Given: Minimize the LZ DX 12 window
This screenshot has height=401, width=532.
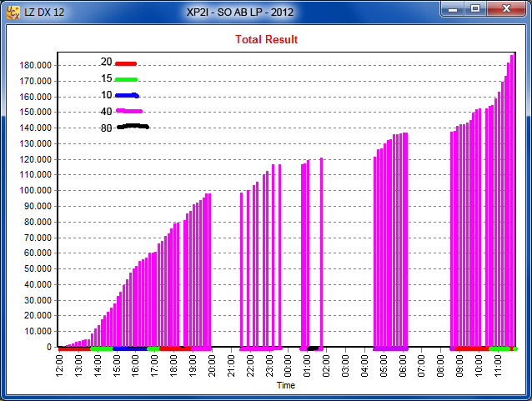Looking at the screenshot, I should click(454, 9).
